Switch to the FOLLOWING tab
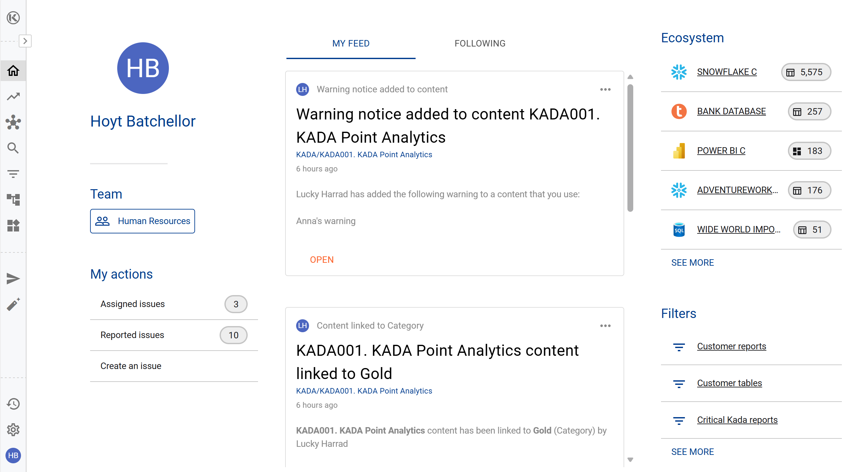The width and height of the screenshot is (868, 472). point(480,44)
